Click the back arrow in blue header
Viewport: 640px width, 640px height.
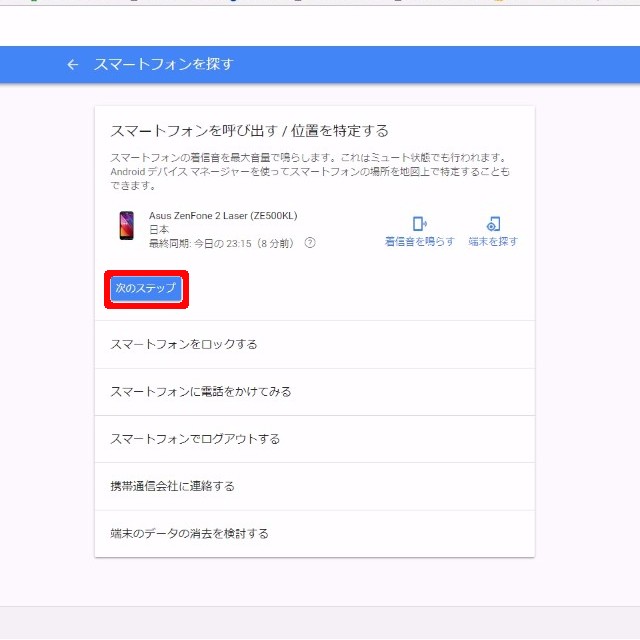coord(73,64)
